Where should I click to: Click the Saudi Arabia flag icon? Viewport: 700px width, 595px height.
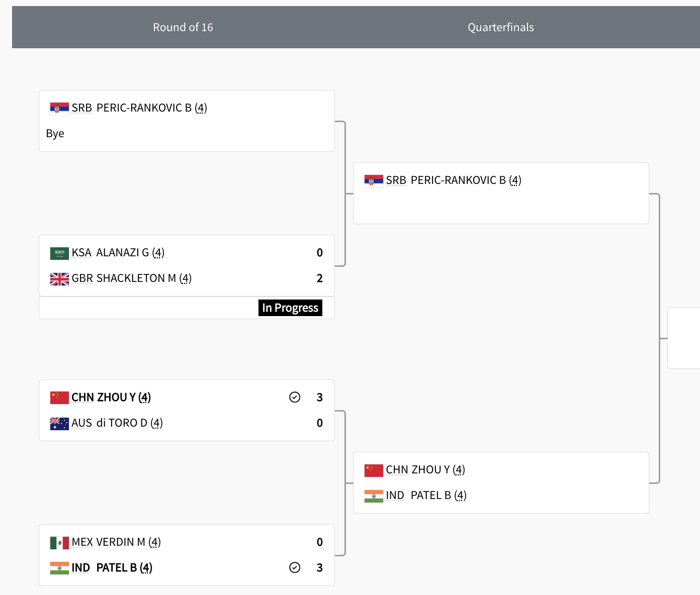59,253
